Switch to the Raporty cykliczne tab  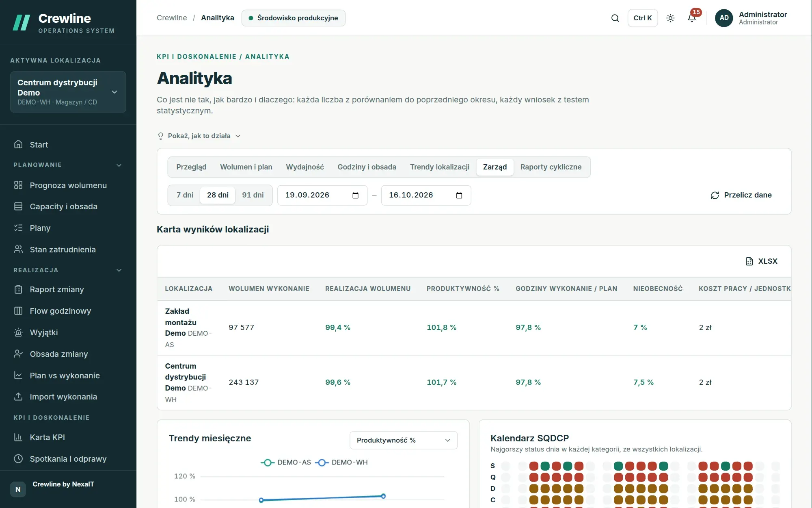[x=551, y=167]
